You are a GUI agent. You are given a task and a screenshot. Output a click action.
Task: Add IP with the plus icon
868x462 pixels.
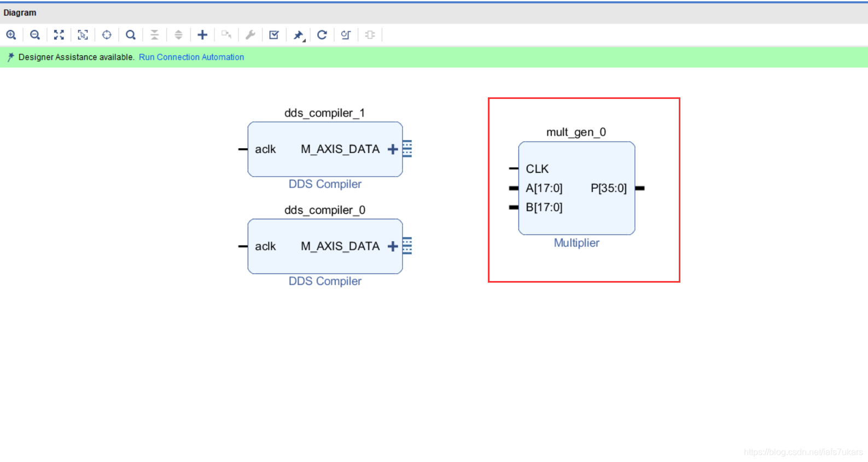[x=202, y=35]
